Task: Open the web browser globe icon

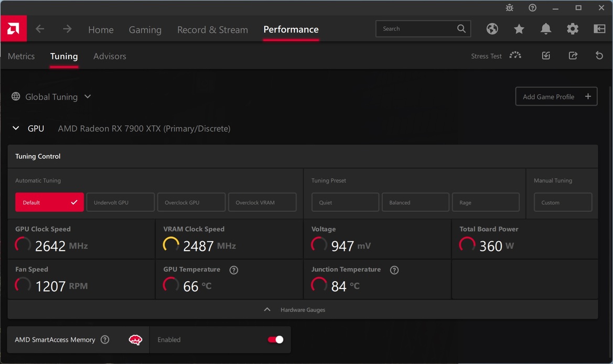Action: pos(492,28)
